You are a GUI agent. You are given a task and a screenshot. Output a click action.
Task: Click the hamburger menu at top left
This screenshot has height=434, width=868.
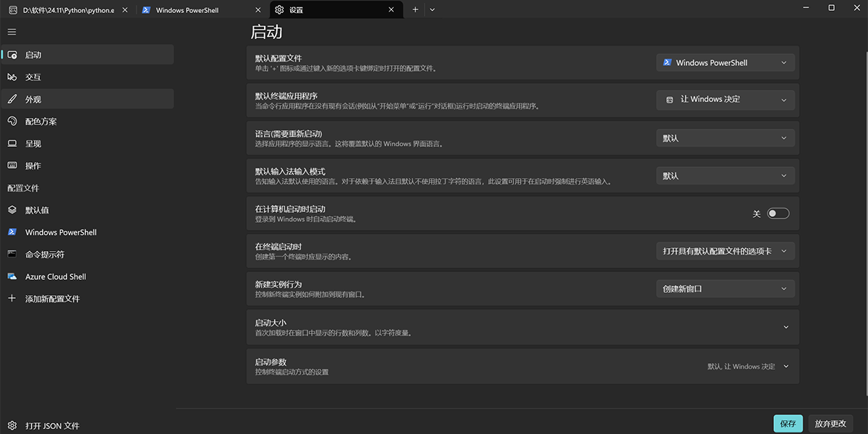click(x=12, y=32)
